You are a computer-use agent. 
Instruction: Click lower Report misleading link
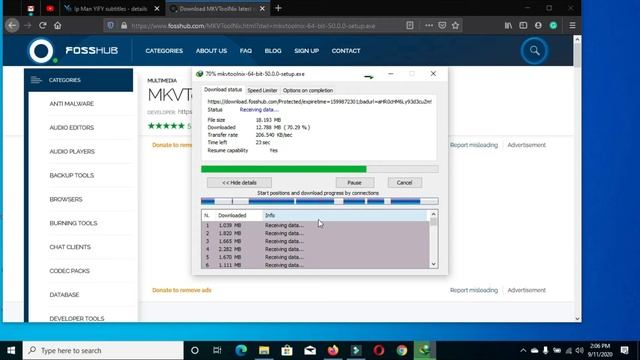pos(474,290)
